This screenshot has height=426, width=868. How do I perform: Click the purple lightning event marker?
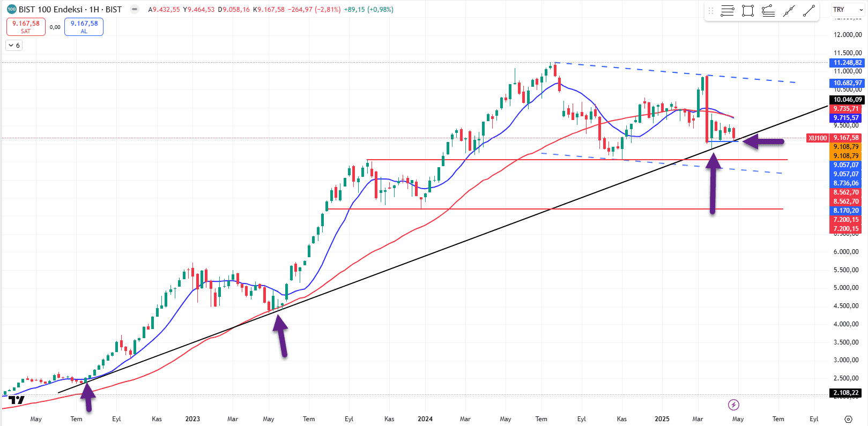(733, 405)
